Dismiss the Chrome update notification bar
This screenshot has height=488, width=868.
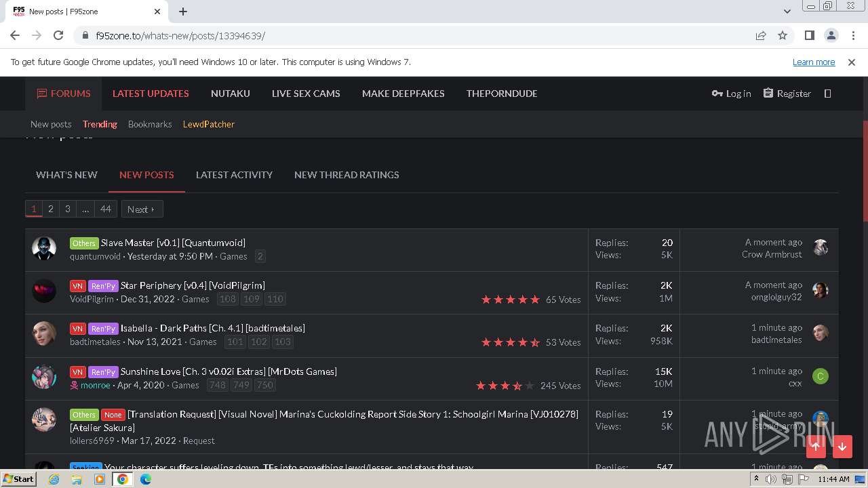click(852, 62)
